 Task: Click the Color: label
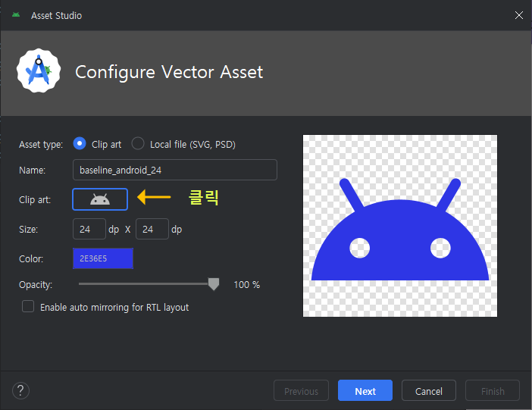click(31, 258)
